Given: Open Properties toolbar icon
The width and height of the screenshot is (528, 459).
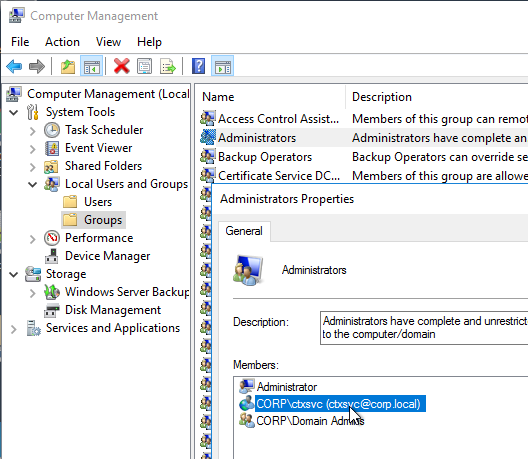Looking at the screenshot, I should (144, 66).
